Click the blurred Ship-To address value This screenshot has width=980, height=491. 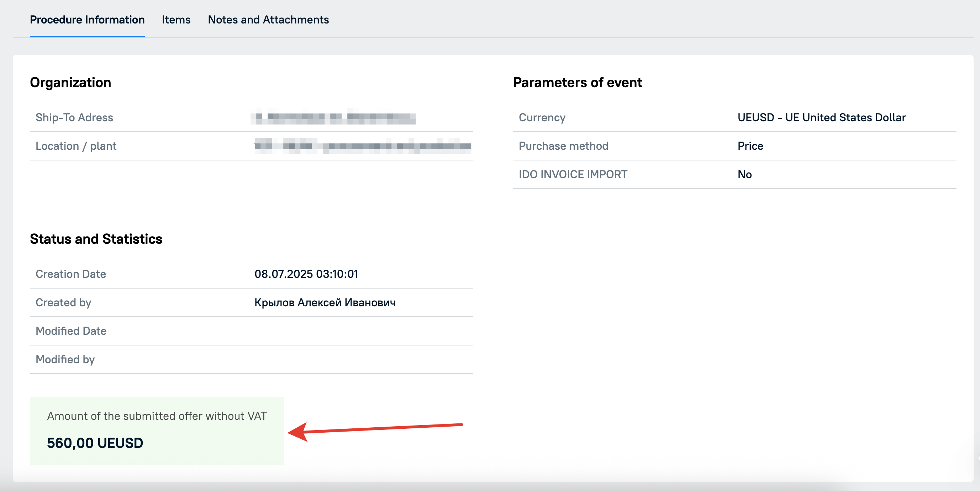coord(333,117)
